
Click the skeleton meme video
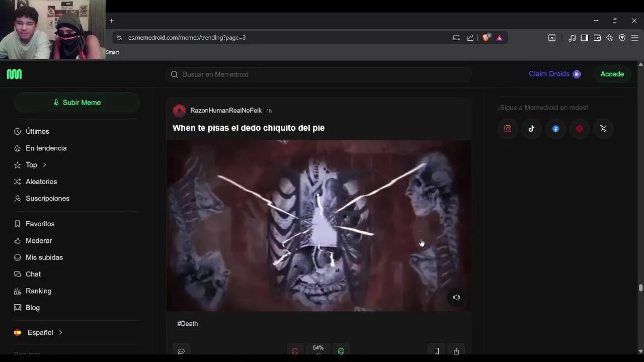(319, 226)
